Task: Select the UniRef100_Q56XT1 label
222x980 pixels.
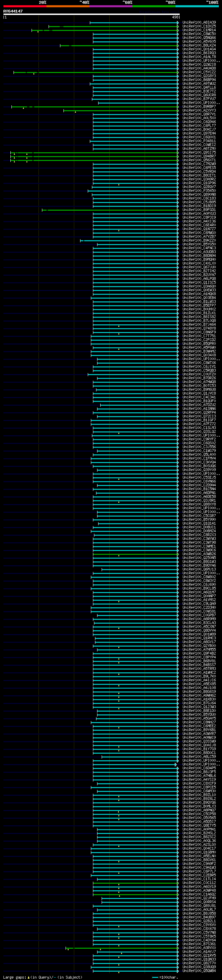Action: [199, 160]
